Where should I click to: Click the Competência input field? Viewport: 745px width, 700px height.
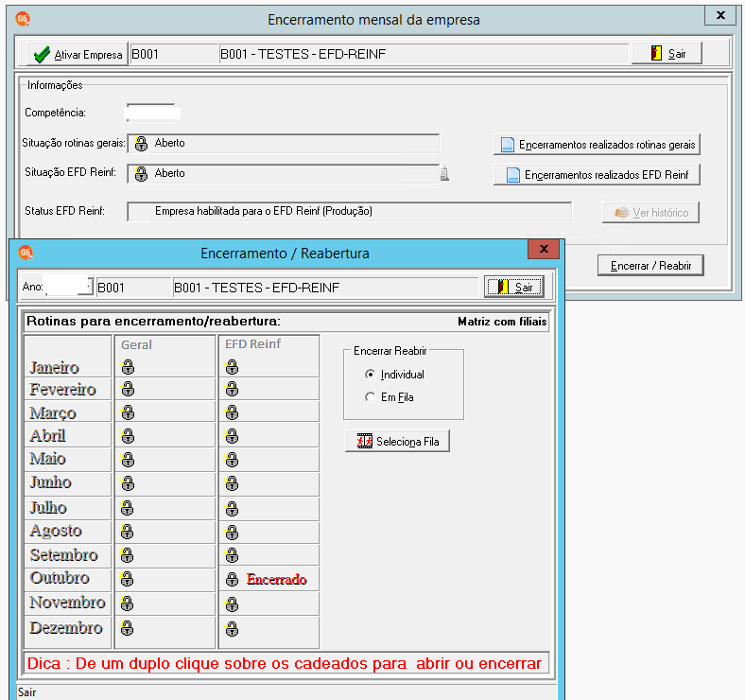pyautogui.click(x=152, y=113)
